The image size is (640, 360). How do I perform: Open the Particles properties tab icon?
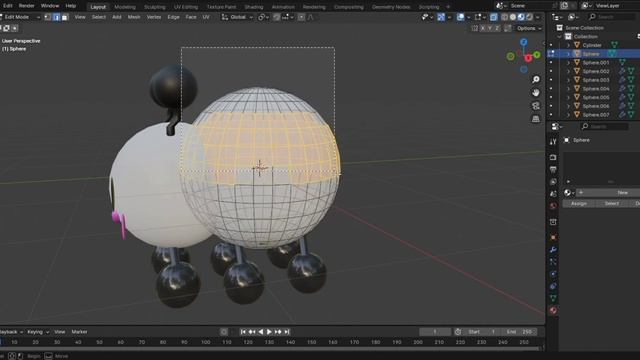[x=553, y=262]
